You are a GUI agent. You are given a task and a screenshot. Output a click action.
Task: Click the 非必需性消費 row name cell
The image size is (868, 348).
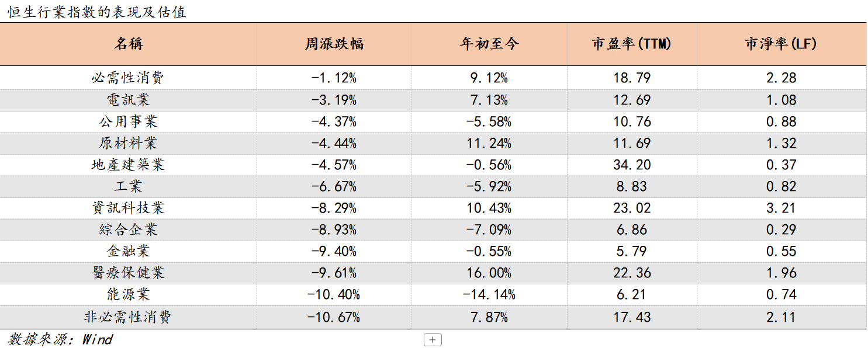(129, 317)
